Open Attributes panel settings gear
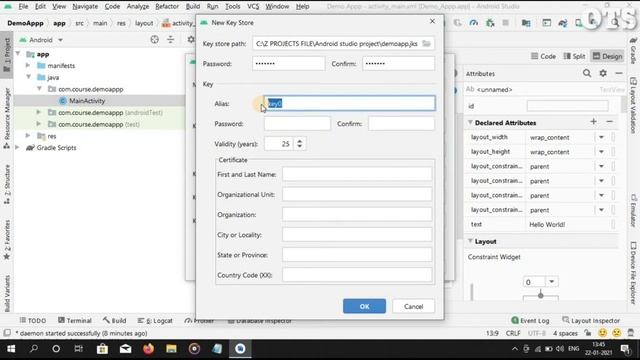 click(603, 73)
